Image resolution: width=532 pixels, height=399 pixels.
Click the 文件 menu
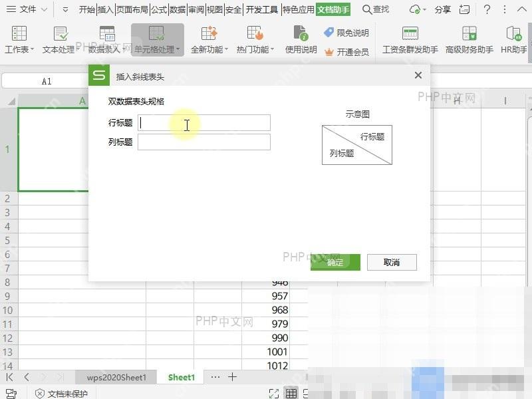(28, 9)
